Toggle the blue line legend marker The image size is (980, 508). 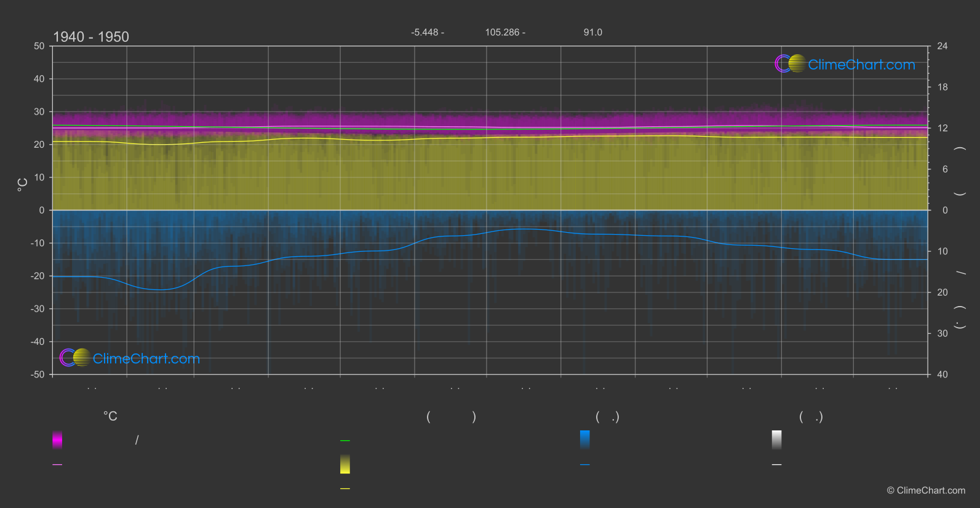pos(585,464)
